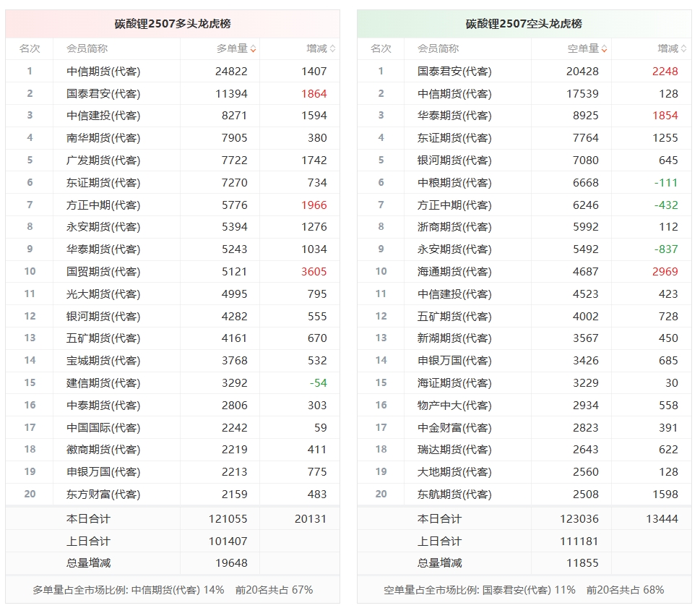Click 中信建投(代客) in long table rank 3
This screenshot has width=700, height=608.
[x=103, y=116]
